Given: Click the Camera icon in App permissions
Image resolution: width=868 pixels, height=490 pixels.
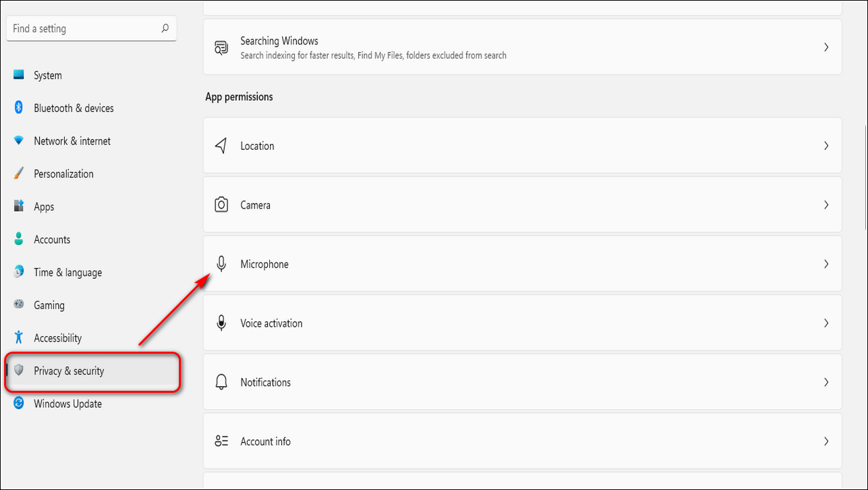Looking at the screenshot, I should 221,205.
